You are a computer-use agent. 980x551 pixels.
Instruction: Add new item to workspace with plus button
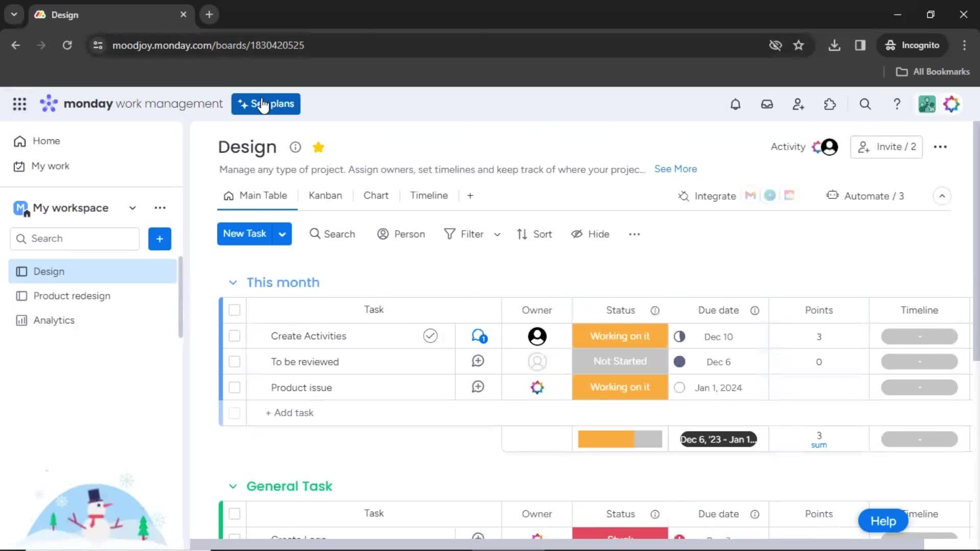coord(160,239)
